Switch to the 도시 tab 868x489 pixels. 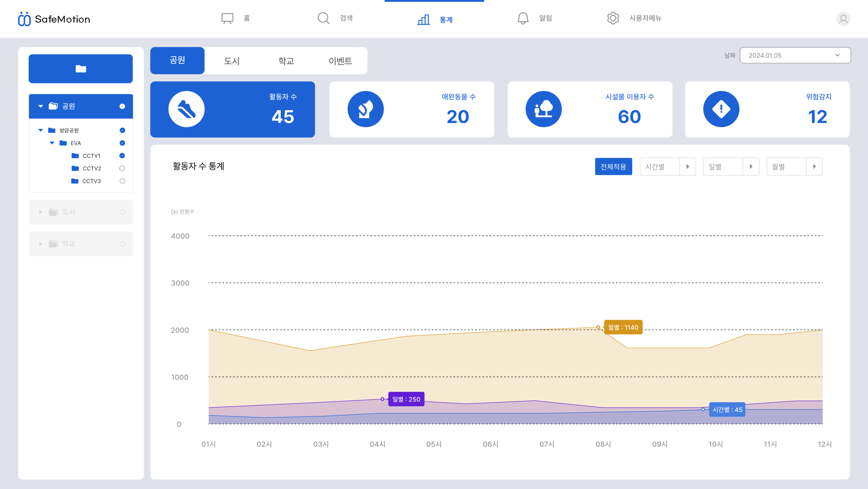[x=232, y=61]
